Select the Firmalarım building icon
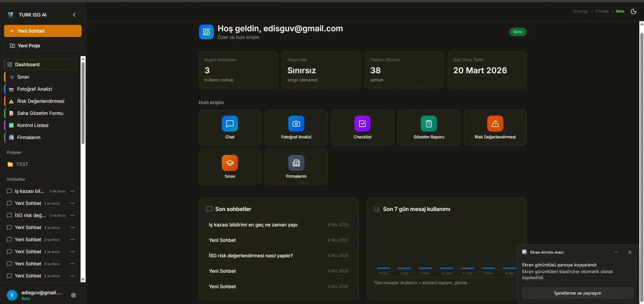This screenshot has height=304, width=644. point(296,163)
